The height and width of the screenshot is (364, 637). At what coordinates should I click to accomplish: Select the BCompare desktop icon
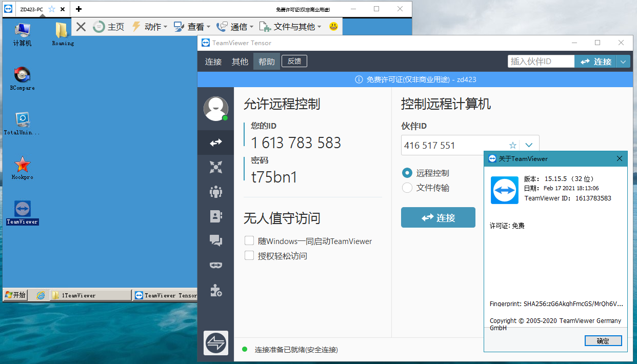click(22, 79)
